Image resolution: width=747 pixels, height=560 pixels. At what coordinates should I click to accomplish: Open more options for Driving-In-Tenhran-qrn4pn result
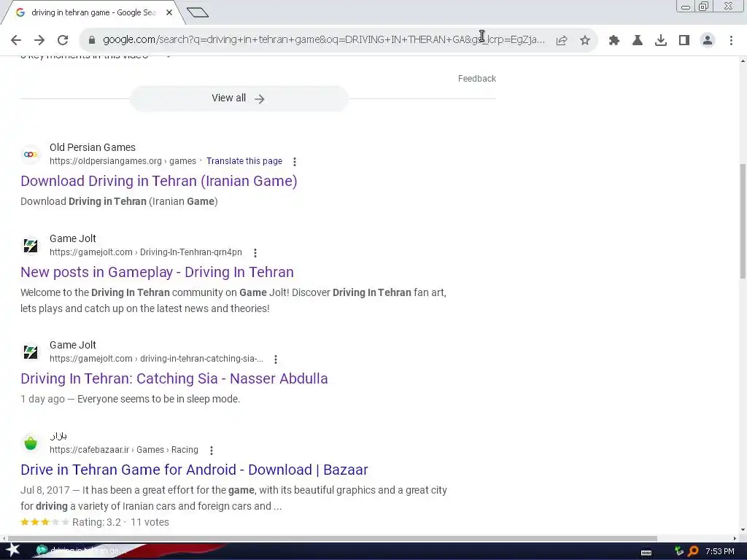(255, 253)
